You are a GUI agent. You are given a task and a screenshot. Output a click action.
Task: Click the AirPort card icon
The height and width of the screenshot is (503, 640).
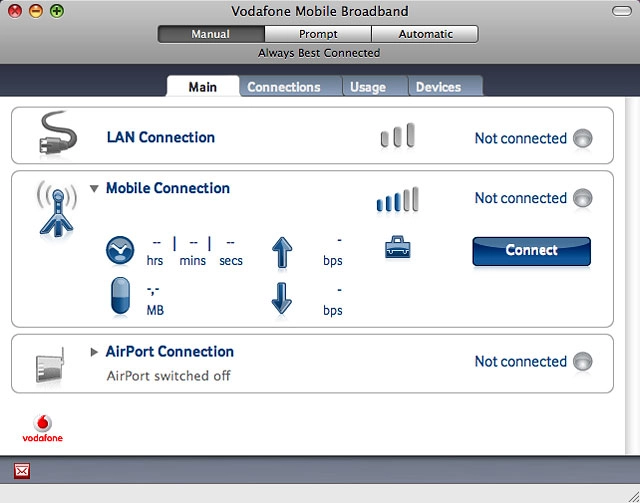51,366
